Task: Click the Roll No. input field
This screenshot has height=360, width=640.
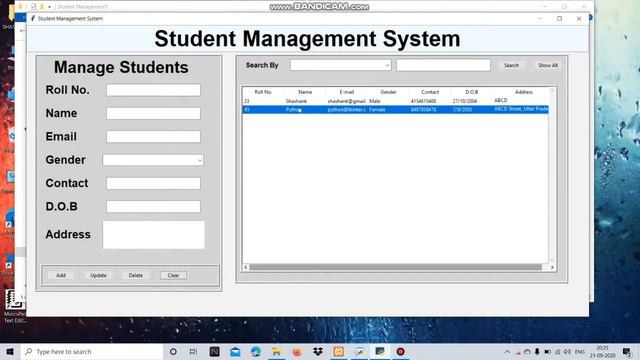Action: pyautogui.click(x=153, y=90)
